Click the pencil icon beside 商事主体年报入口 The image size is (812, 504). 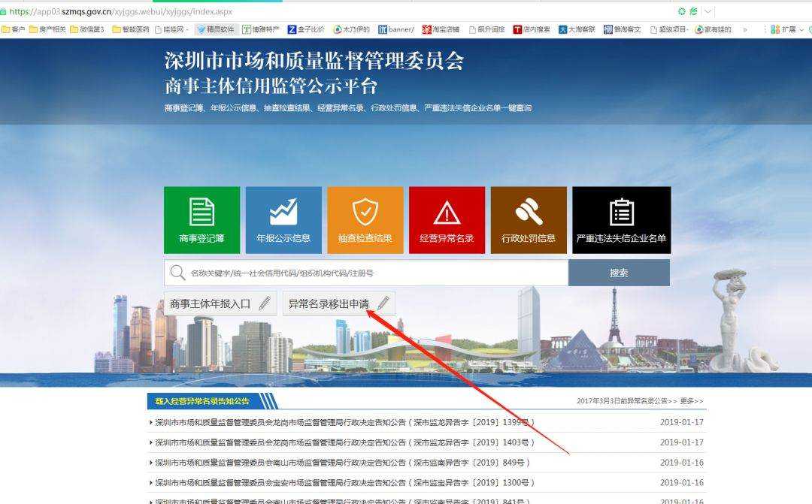click(265, 303)
